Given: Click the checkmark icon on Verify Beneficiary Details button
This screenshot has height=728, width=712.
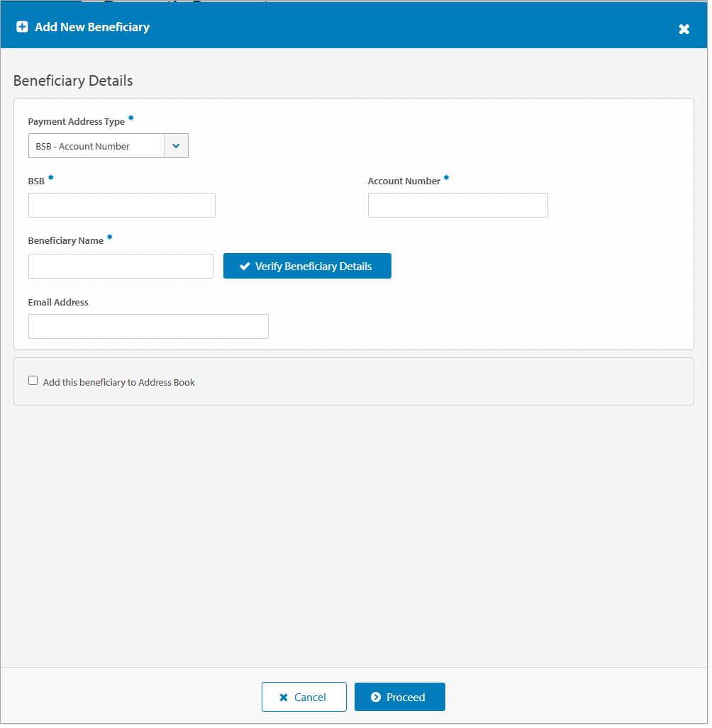Looking at the screenshot, I should click(245, 266).
